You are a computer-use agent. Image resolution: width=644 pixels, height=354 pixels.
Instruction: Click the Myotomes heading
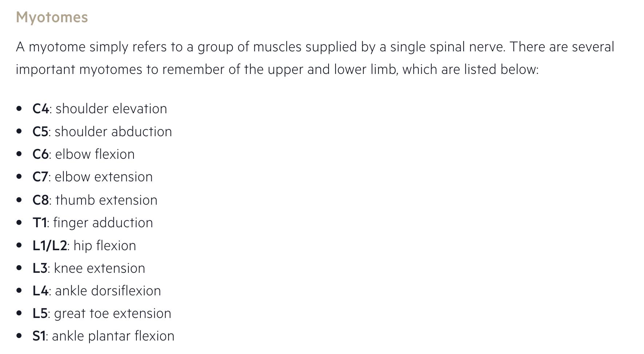pyautogui.click(x=52, y=17)
